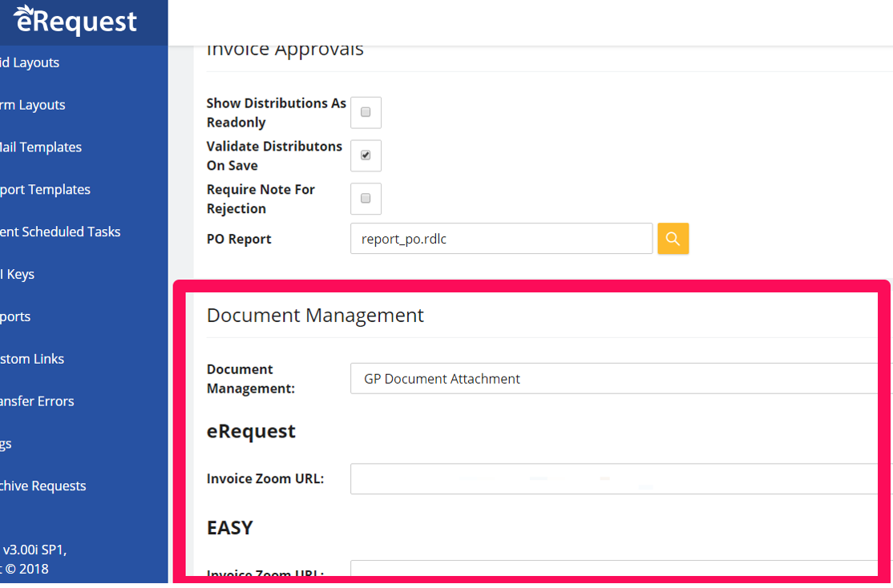Image resolution: width=893 pixels, height=588 pixels.
Task: View Transfer Errors page
Action: [x=37, y=401]
